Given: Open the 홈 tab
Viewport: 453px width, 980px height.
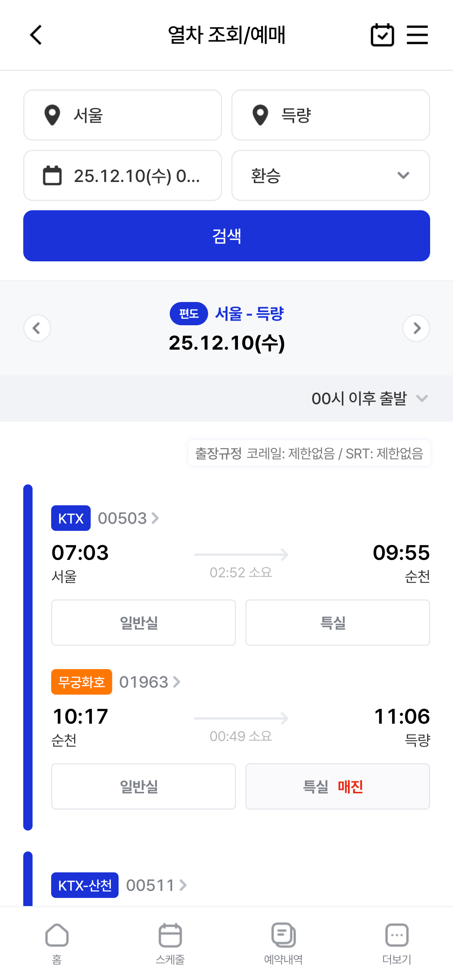Looking at the screenshot, I should tap(57, 943).
